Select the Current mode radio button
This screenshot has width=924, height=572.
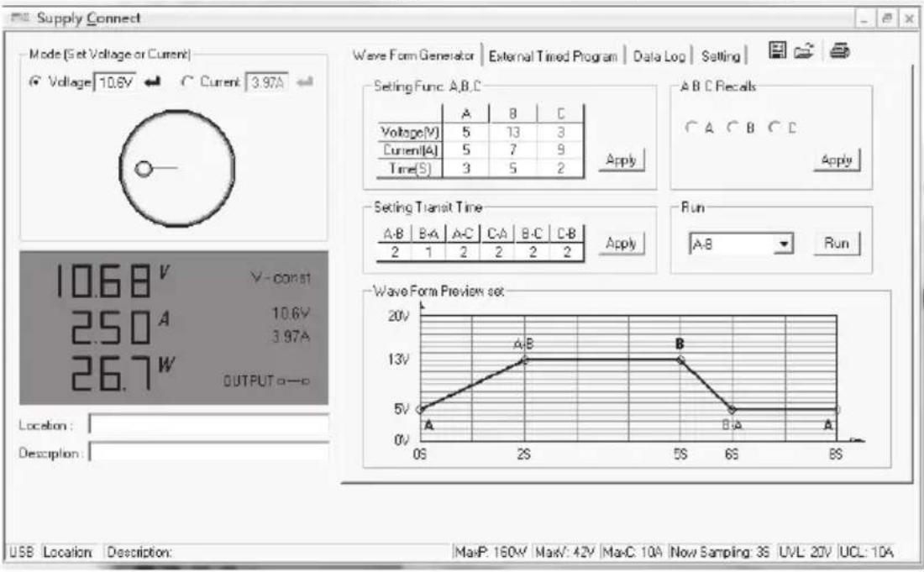187,81
